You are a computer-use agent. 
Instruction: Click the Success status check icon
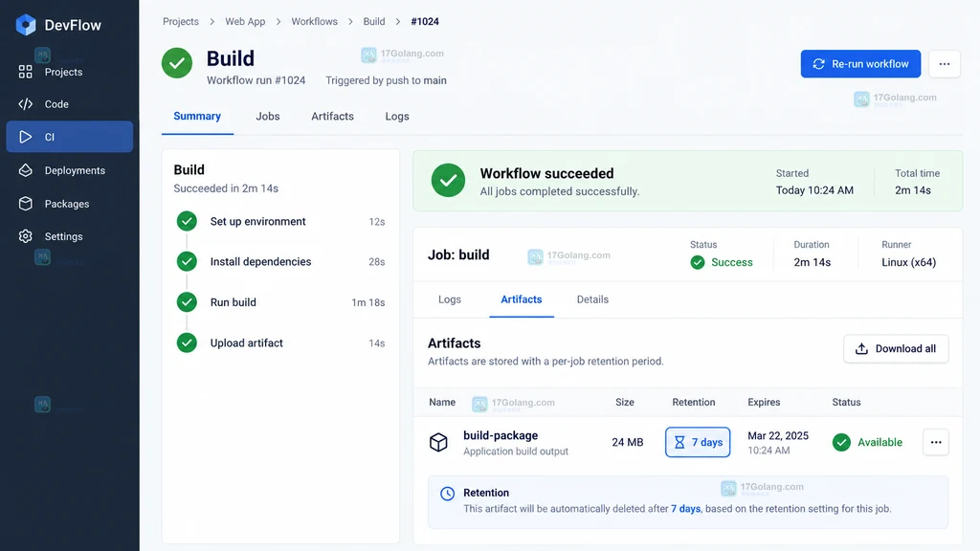[x=698, y=262]
